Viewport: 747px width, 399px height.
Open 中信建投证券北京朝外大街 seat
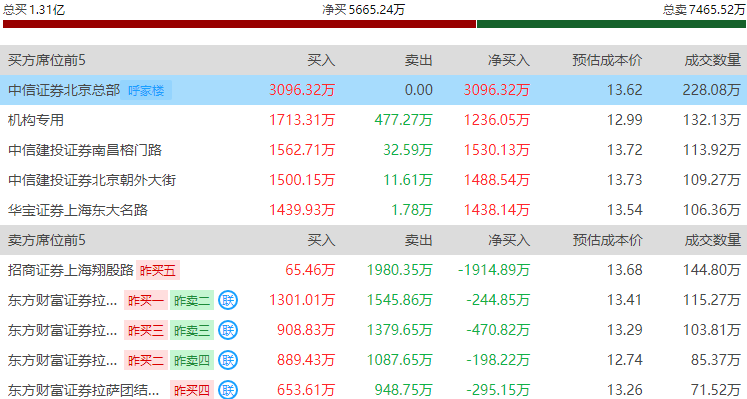tap(92, 180)
